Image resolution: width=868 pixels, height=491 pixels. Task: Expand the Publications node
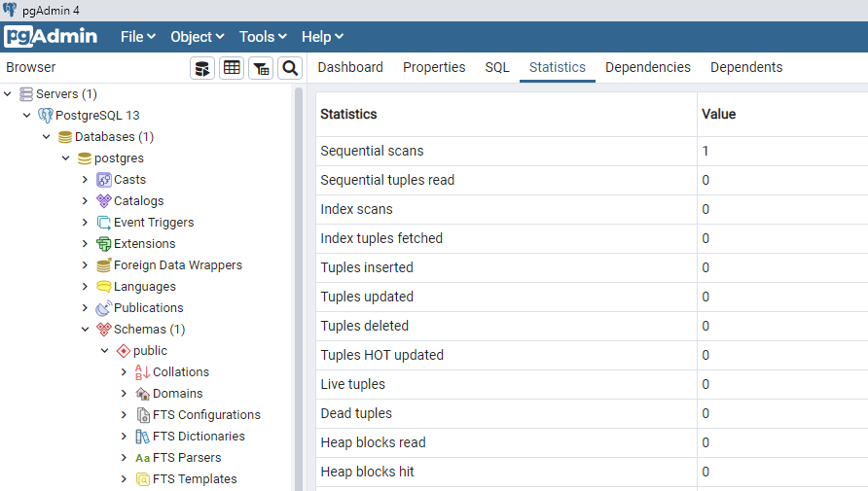(x=86, y=308)
